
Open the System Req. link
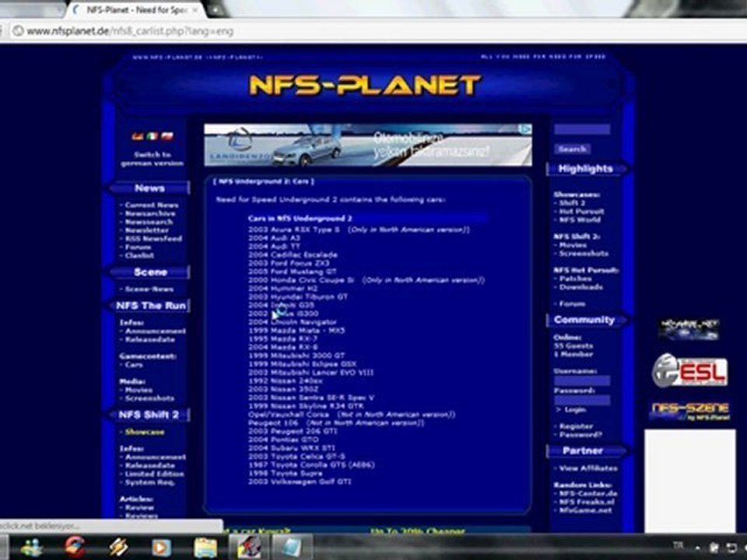point(149,482)
